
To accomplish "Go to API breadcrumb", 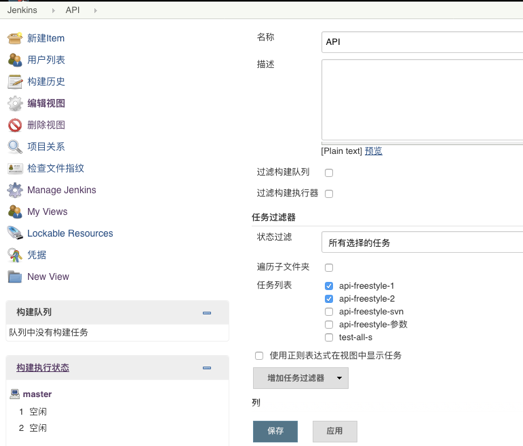I will coord(72,10).
